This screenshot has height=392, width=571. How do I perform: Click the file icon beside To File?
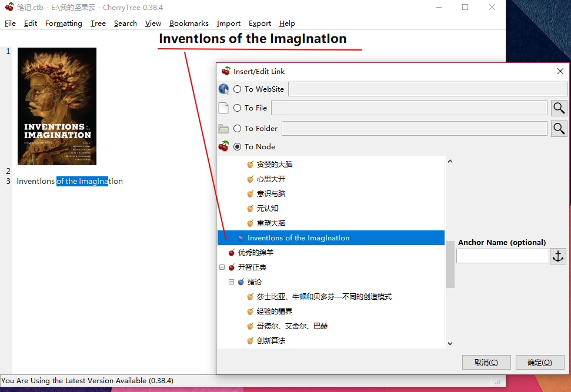(x=225, y=108)
